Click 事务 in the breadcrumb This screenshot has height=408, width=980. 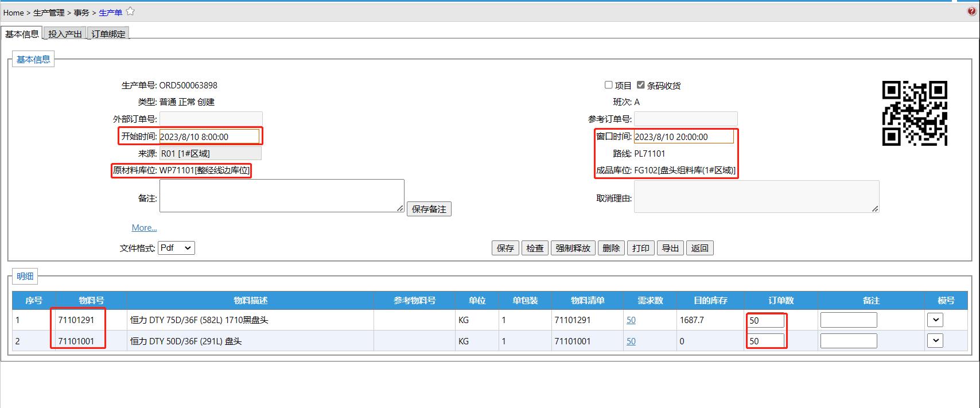point(81,13)
